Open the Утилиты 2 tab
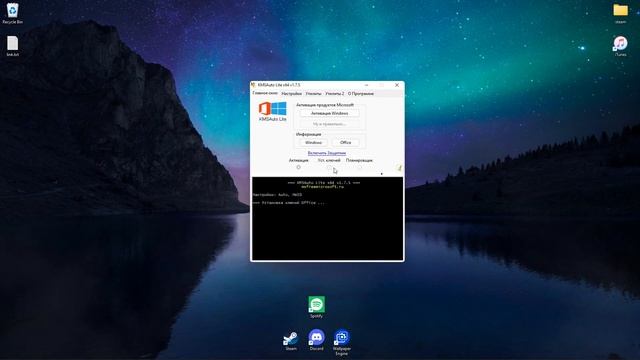 click(x=335, y=93)
